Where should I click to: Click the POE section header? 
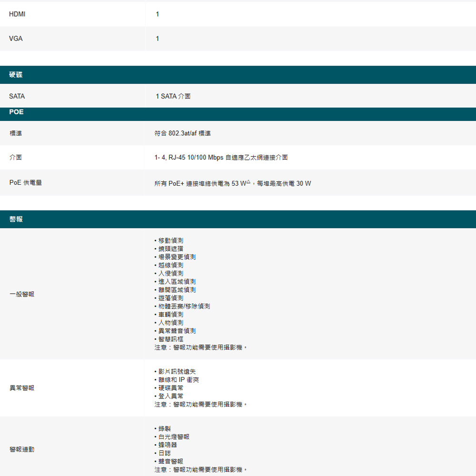tap(16, 112)
